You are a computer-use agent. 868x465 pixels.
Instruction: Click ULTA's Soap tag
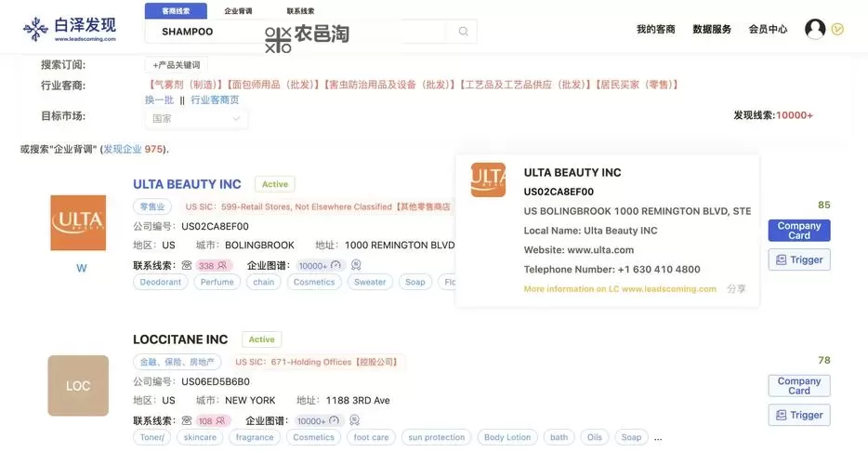pos(415,282)
